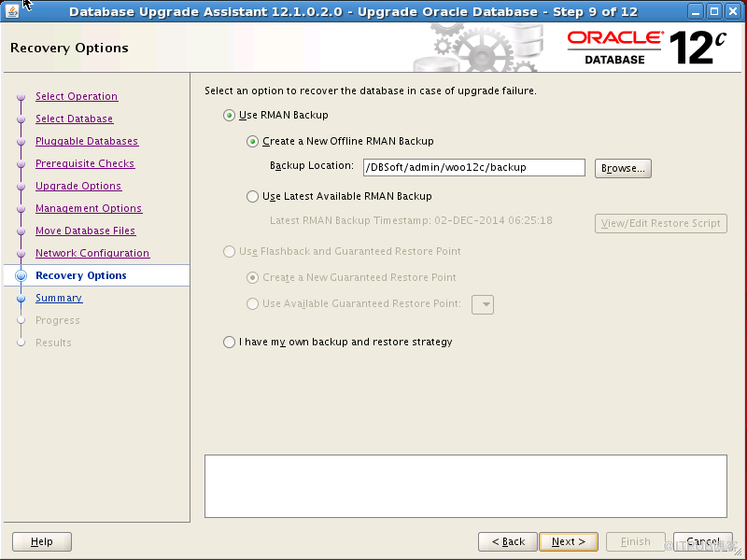Click View/Edit Restore Script button

(x=661, y=223)
